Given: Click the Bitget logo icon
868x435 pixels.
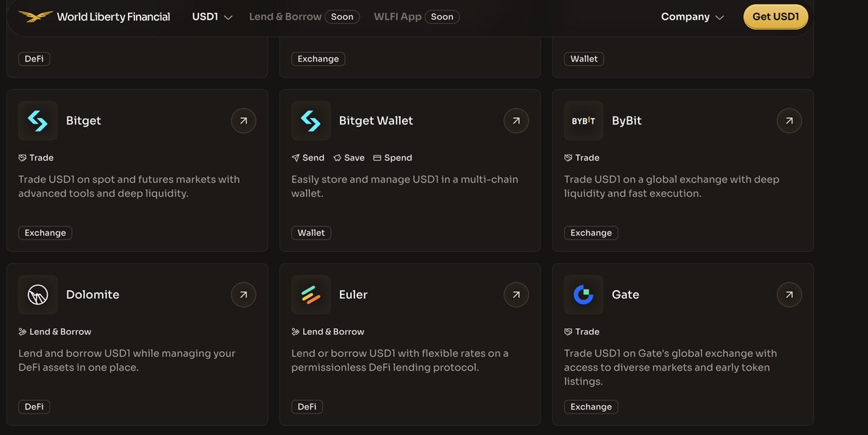Looking at the screenshot, I should coord(38,121).
